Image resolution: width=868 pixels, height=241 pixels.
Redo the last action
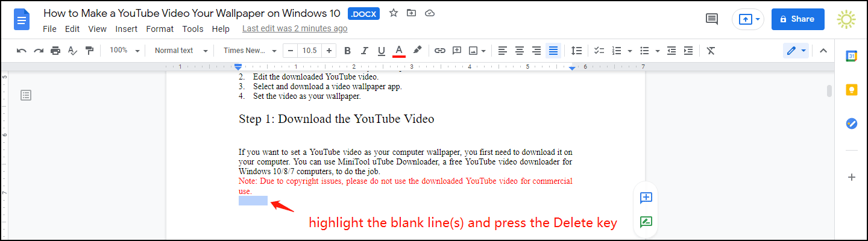click(x=39, y=51)
